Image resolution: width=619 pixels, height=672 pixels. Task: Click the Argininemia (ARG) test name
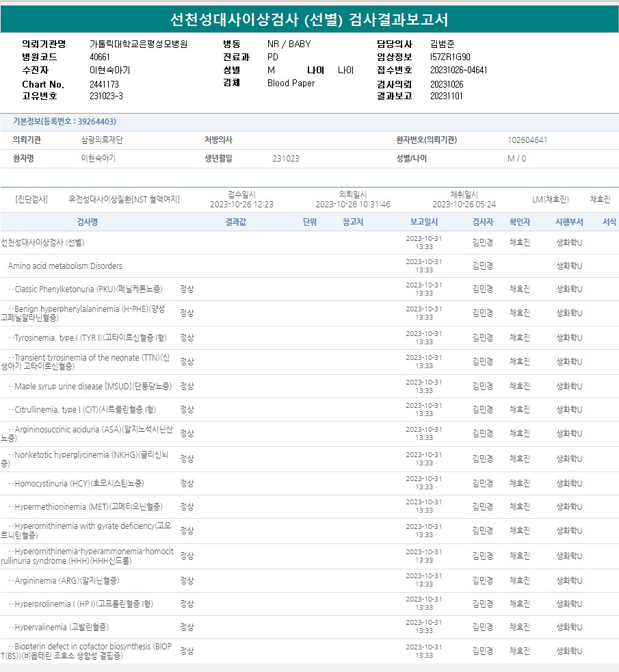(x=64, y=581)
